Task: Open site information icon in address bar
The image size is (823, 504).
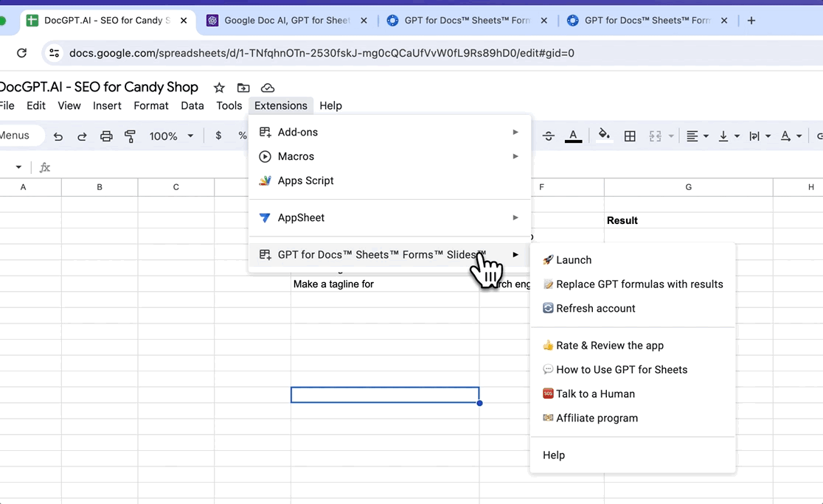Action: click(54, 53)
